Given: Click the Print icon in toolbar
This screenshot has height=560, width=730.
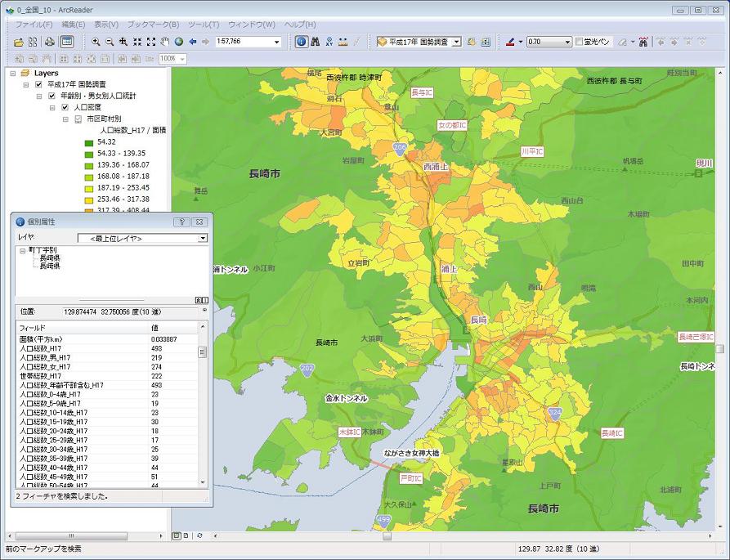Looking at the screenshot, I should [x=49, y=42].
